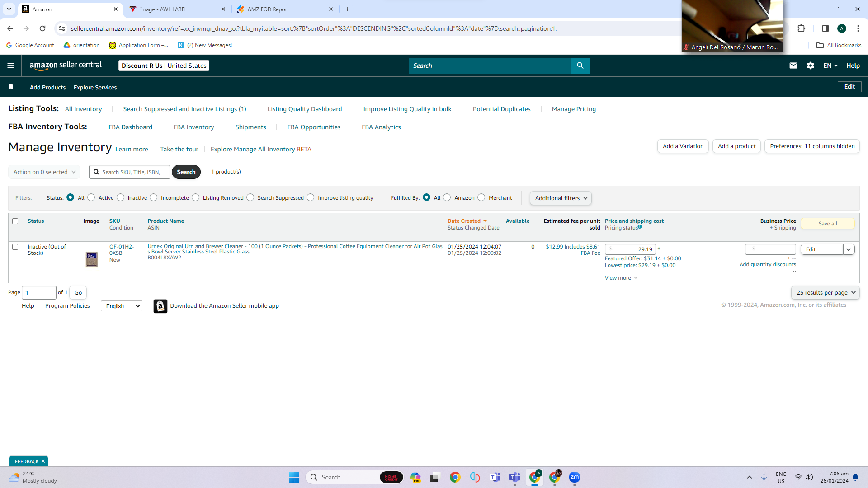This screenshot has height=488, width=868.
Task: Open the Seller Central hamburger menu
Action: 11,66
